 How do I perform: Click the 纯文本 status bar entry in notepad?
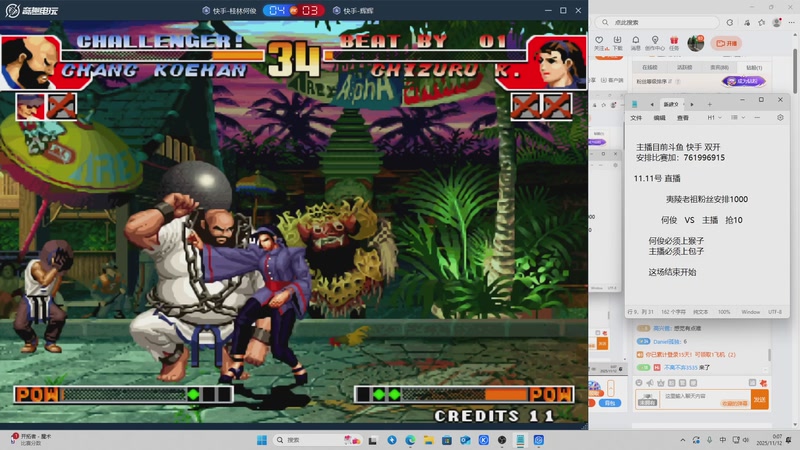[701, 312]
